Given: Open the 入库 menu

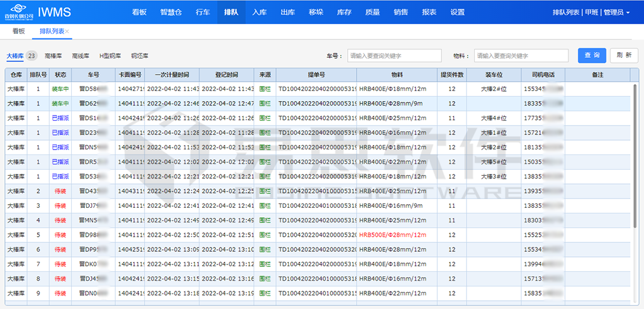Looking at the screenshot, I should 260,13.
